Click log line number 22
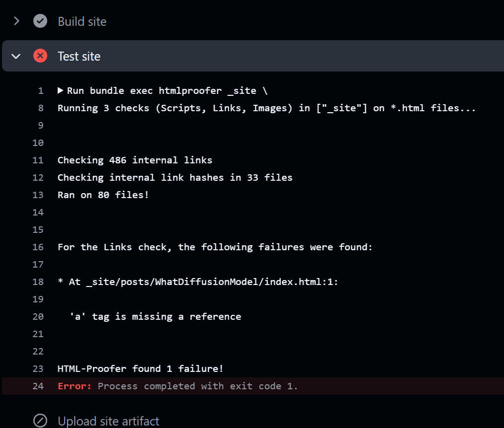The width and height of the screenshot is (504, 428). [38, 351]
